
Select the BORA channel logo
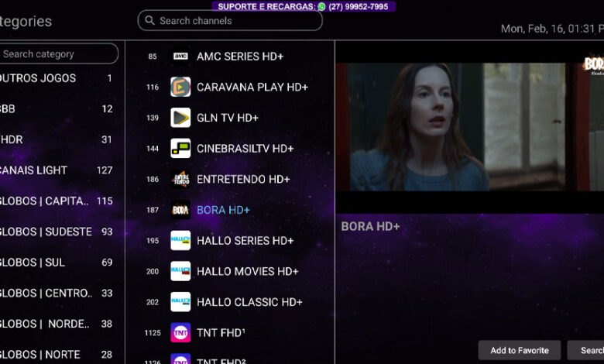point(180,210)
